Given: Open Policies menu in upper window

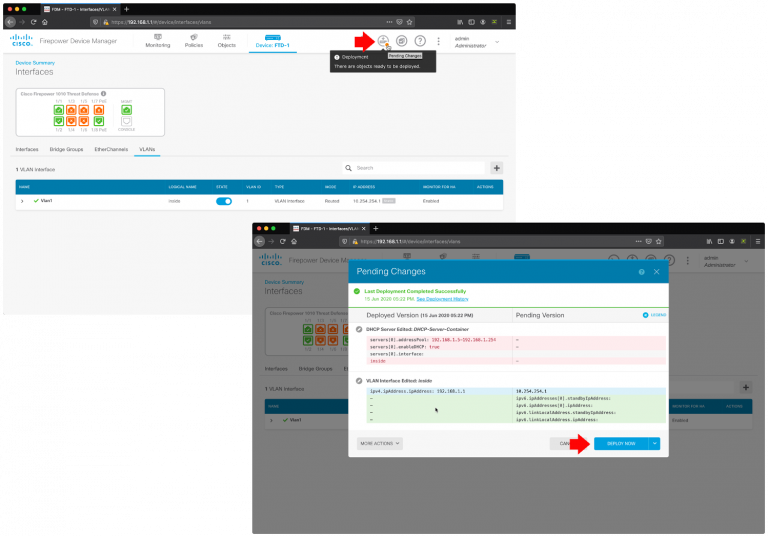Looking at the screenshot, I should tap(194, 41).
